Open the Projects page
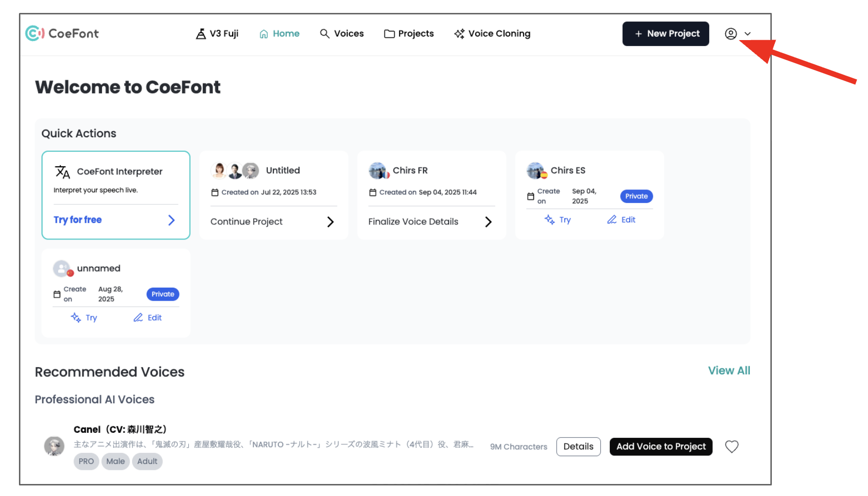 409,34
